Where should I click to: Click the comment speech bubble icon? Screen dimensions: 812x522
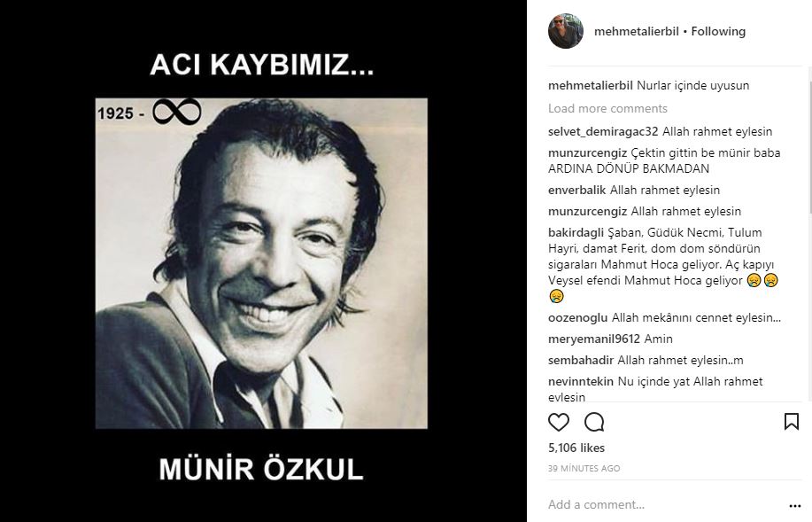click(594, 422)
